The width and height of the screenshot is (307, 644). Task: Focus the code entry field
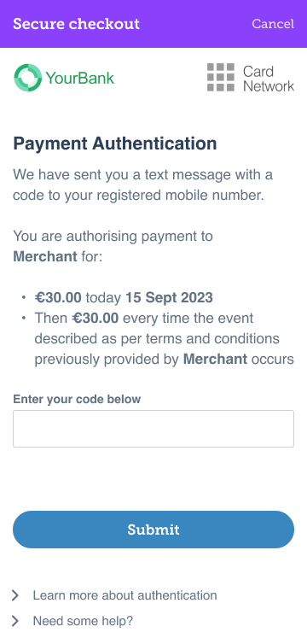pyautogui.click(x=153, y=429)
